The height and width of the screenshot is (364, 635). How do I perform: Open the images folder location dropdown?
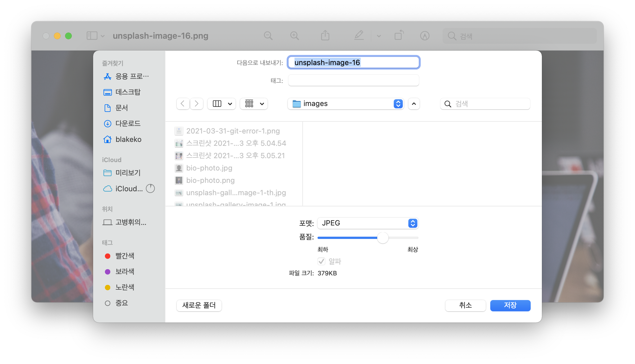pyautogui.click(x=346, y=104)
